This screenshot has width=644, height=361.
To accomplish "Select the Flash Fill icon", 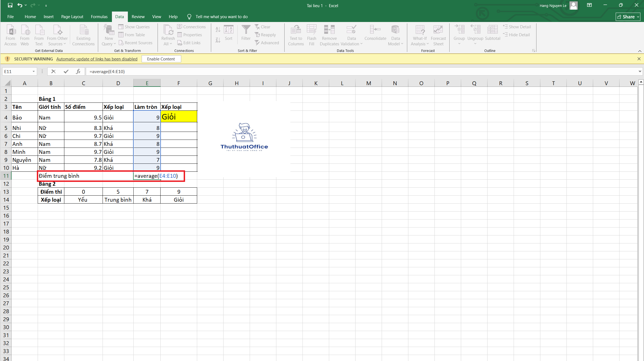I will pos(312,34).
